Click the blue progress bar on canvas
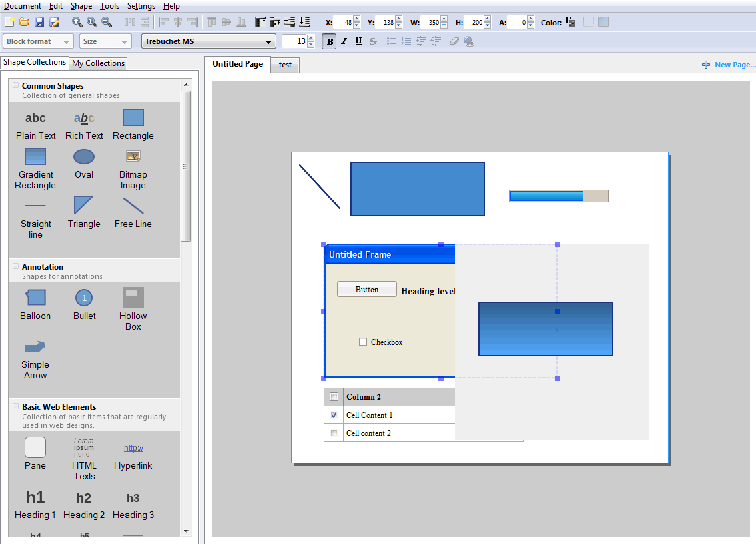The width and height of the screenshot is (756, 544). coord(558,196)
